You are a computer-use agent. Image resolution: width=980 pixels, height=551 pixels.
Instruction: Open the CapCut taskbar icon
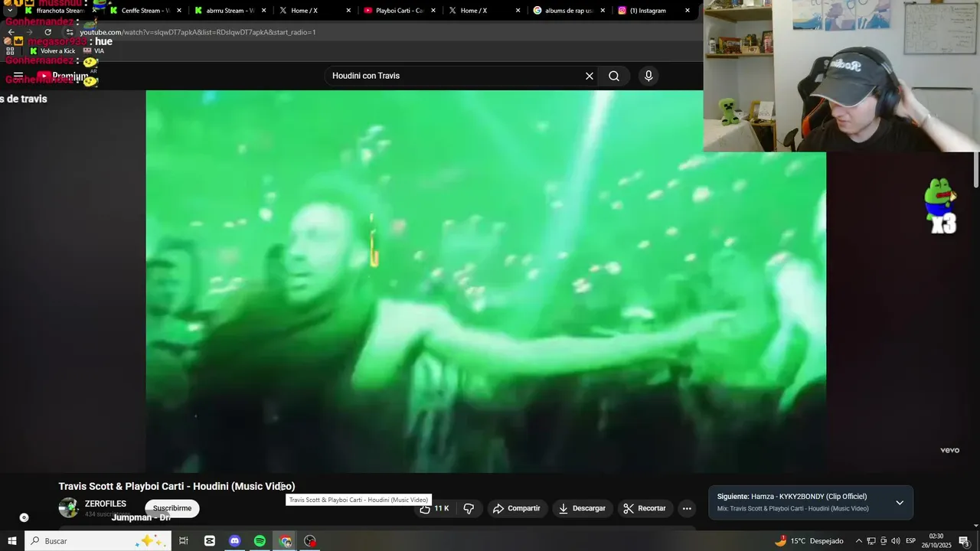pyautogui.click(x=210, y=541)
